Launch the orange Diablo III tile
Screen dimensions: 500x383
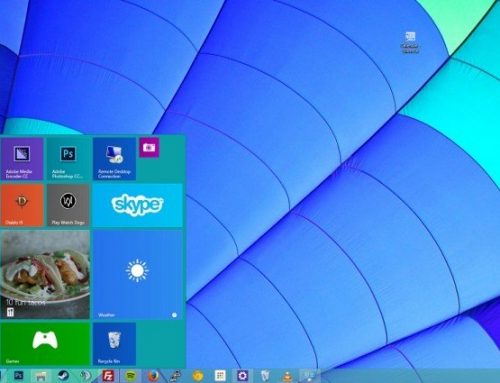tap(22, 205)
